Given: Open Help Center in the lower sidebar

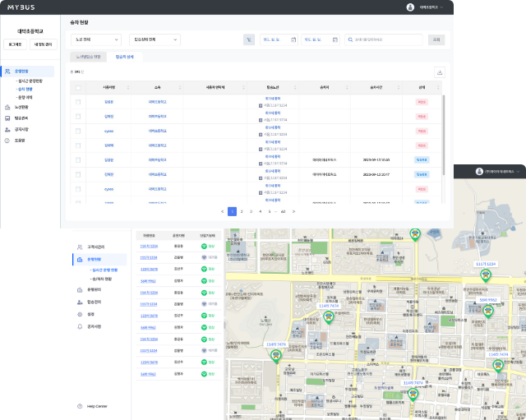Looking at the screenshot, I should 97,406.
